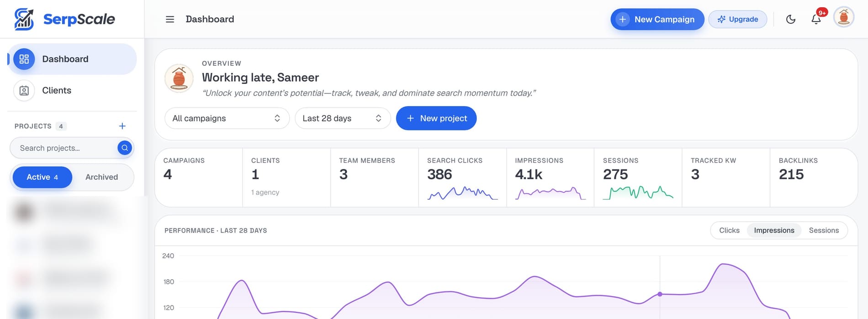Click the SerpScale logo icon
Image resolution: width=868 pixels, height=319 pixels.
point(24,19)
